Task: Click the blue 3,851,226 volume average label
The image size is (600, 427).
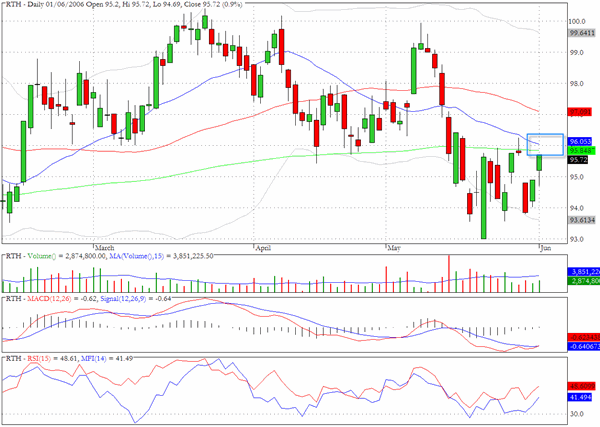Action: point(584,272)
